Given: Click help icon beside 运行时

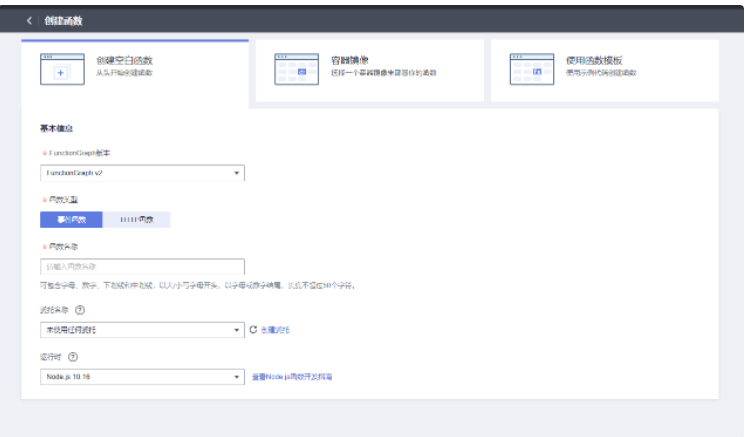Looking at the screenshot, I should (x=73, y=357).
